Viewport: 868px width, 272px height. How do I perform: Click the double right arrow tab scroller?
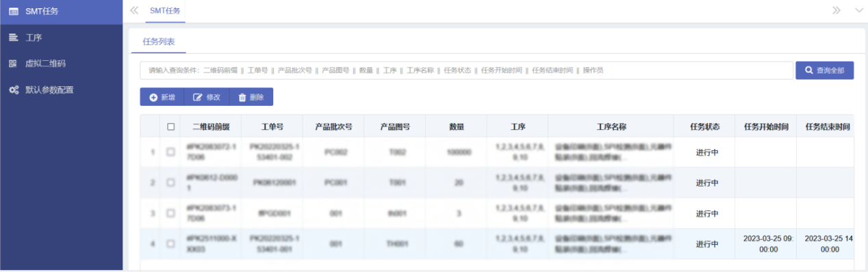(837, 10)
